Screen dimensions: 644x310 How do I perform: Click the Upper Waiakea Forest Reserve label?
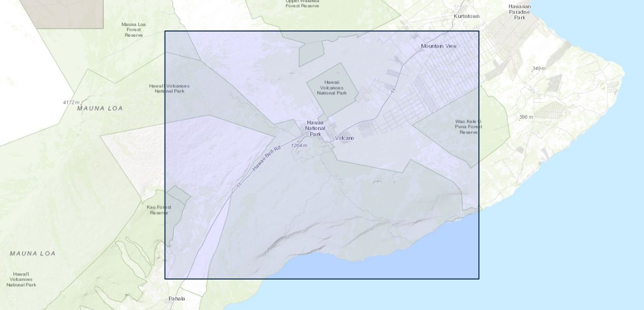click(302, 4)
